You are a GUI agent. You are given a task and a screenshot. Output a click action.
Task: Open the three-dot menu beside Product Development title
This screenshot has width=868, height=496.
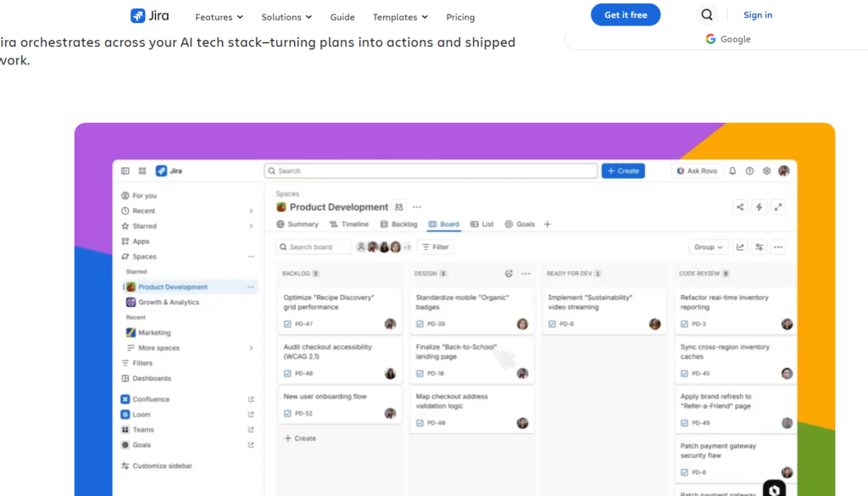[x=417, y=207]
